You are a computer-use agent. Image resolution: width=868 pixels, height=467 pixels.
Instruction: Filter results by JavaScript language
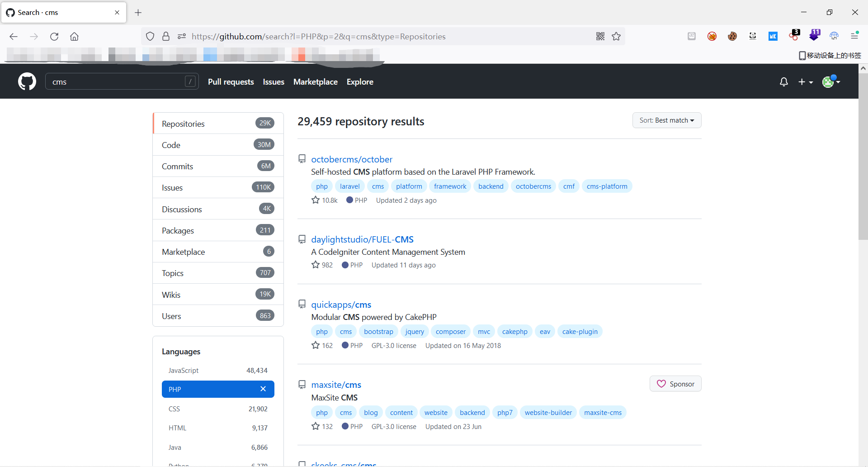(x=218, y=370)
